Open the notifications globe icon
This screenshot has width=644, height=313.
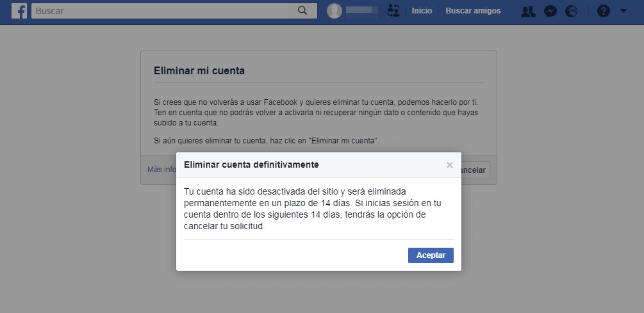572,11
